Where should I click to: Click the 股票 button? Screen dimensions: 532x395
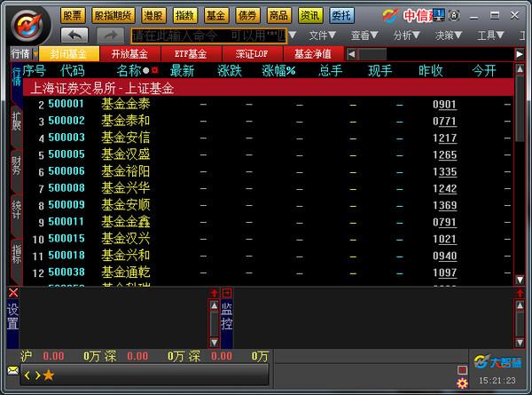[x=73, y=15]
